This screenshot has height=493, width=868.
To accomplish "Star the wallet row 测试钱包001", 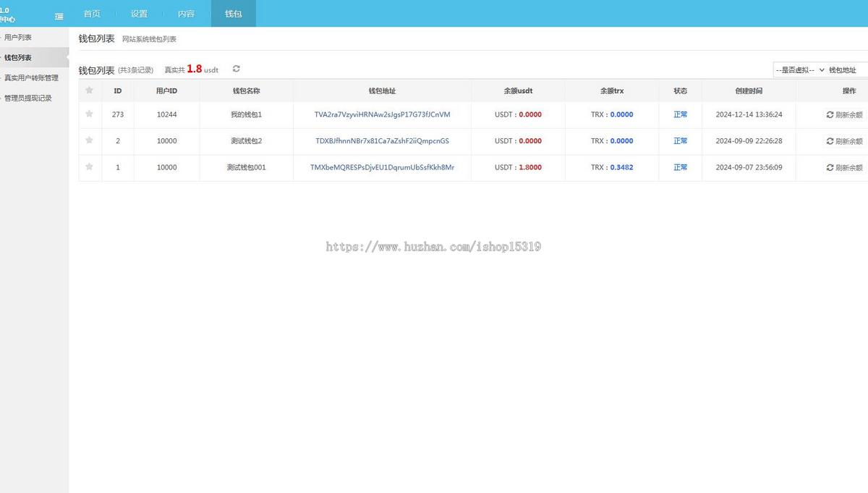I will 90,167.
